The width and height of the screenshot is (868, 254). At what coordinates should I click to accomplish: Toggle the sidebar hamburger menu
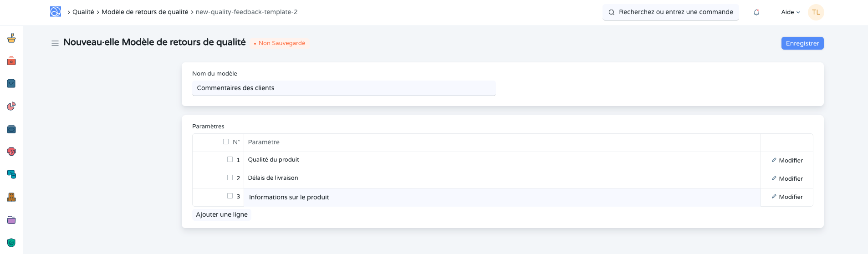tap(55, 43)
